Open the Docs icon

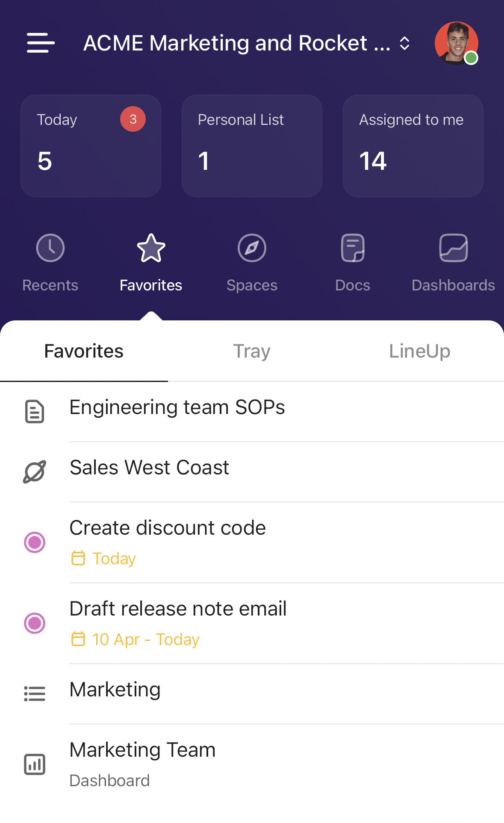[x=353, y=248]
